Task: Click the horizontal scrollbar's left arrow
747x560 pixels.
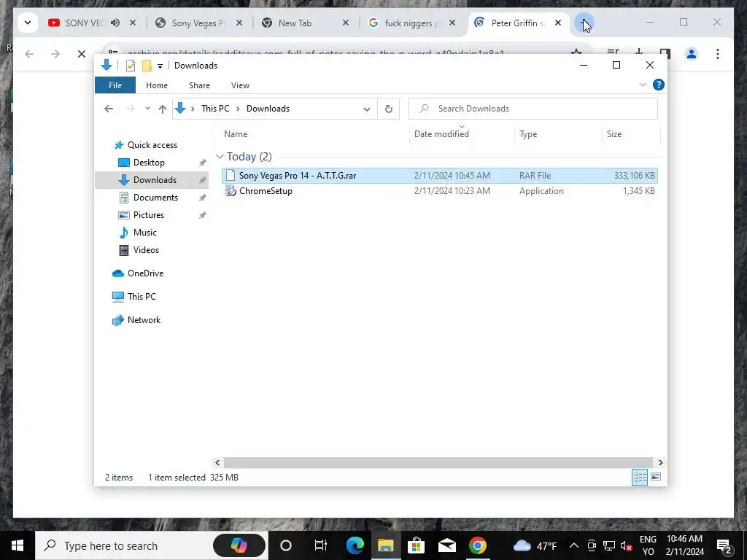Action: [217, 462]
